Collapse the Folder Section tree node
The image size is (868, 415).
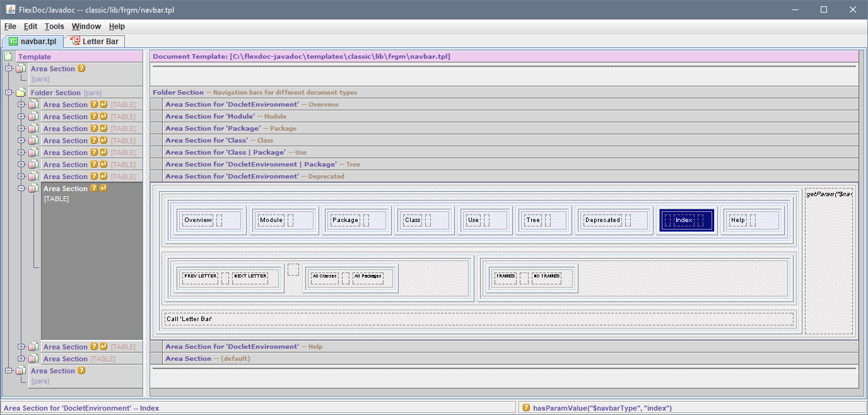9,93
